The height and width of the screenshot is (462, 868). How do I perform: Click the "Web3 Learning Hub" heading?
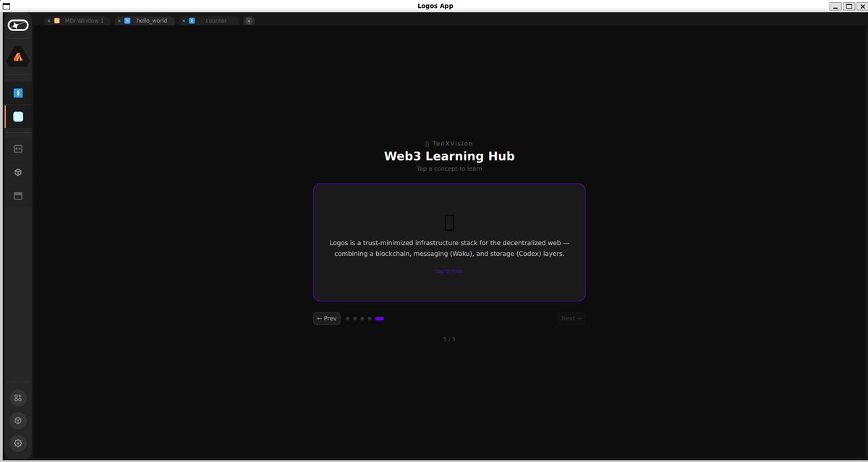[449, 155]
